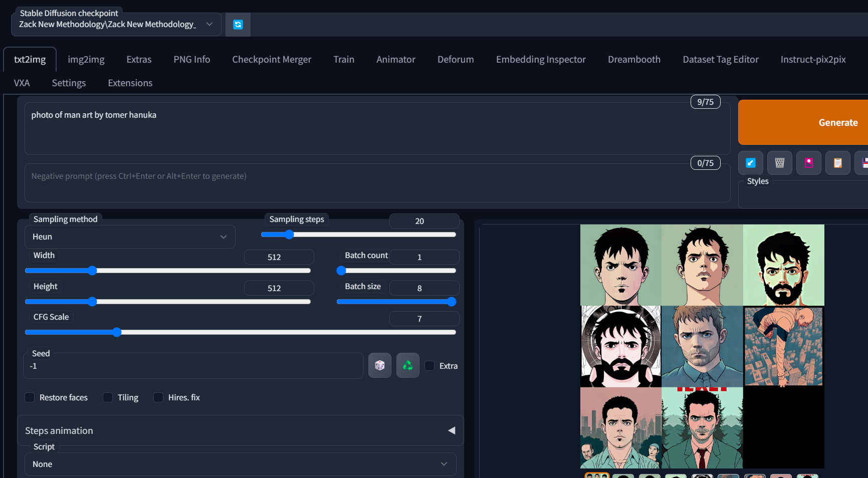Click the Height value box
Screen dimensions: 868x478
[x=279, y=288]
